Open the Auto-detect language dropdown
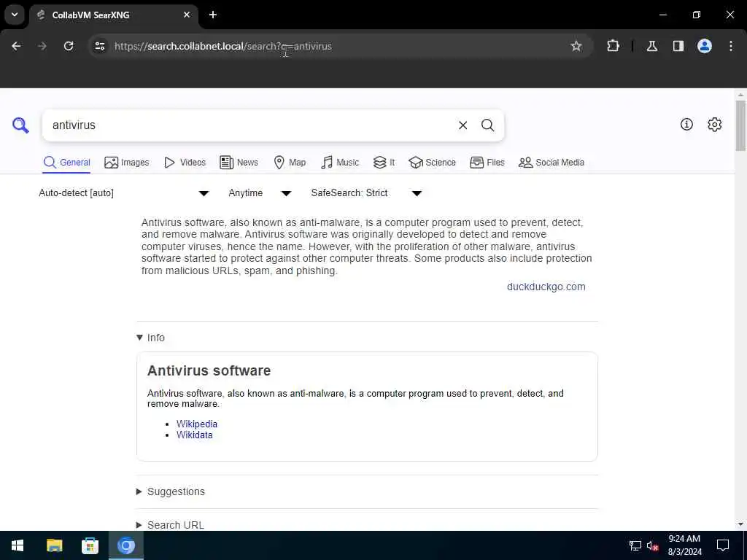 (x=124, y=192)
